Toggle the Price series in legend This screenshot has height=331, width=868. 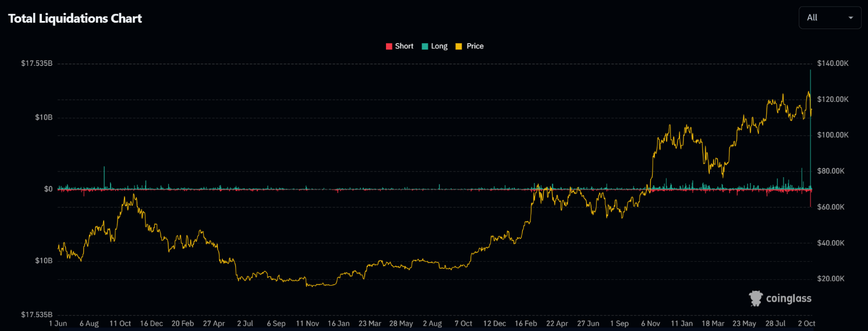(470, 46)
